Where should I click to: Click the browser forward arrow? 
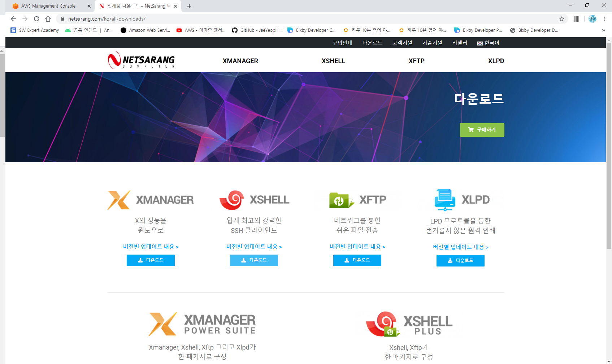[25, 19]
